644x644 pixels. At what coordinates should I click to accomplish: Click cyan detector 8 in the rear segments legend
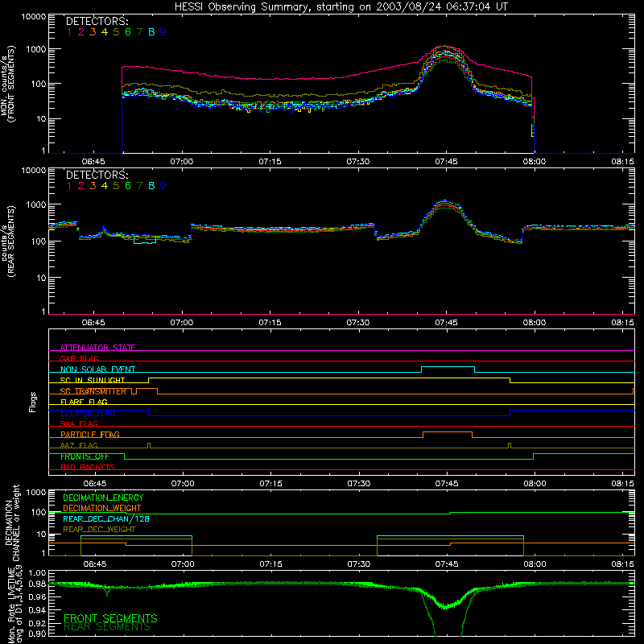(151, 186)
